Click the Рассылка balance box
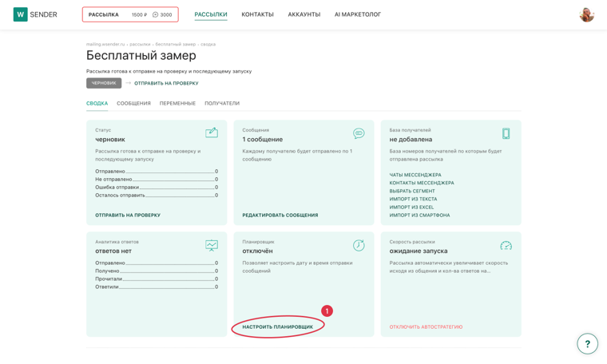 130,14
